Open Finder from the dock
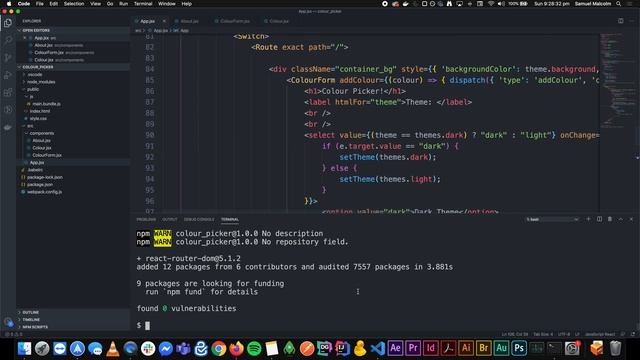Viewport: 640px width, 360px height. [24, 349]
